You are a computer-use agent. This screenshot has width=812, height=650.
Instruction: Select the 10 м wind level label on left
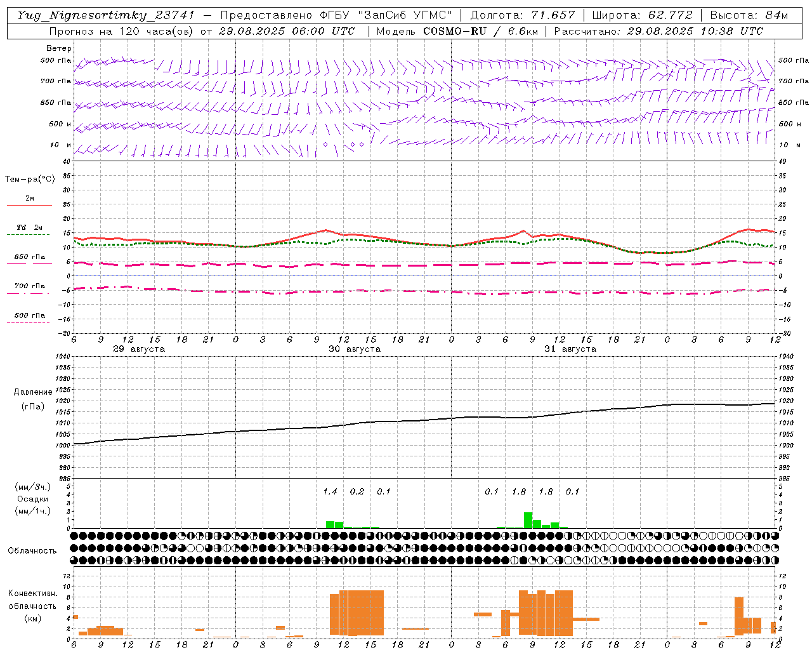pyautogui.click(x=60, y=145)
